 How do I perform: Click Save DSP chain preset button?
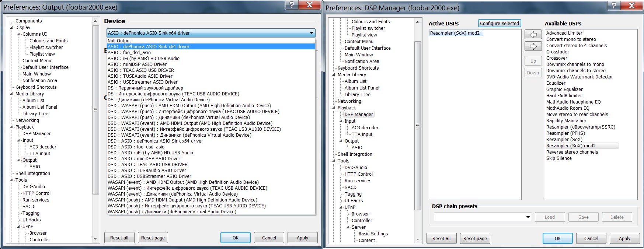[x=584, y=217]
